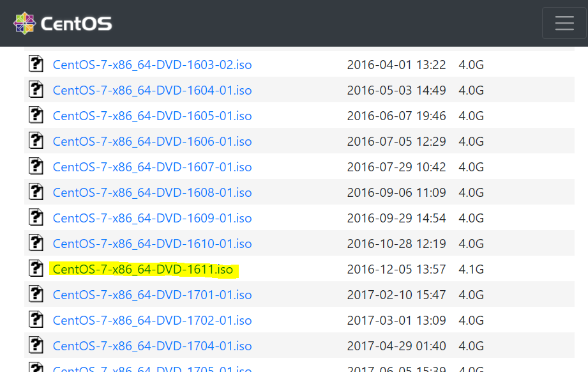The height and width of the screenshot is (372, 588).
Task: Open the hamburger navigation menu
Action: (564, 23)
